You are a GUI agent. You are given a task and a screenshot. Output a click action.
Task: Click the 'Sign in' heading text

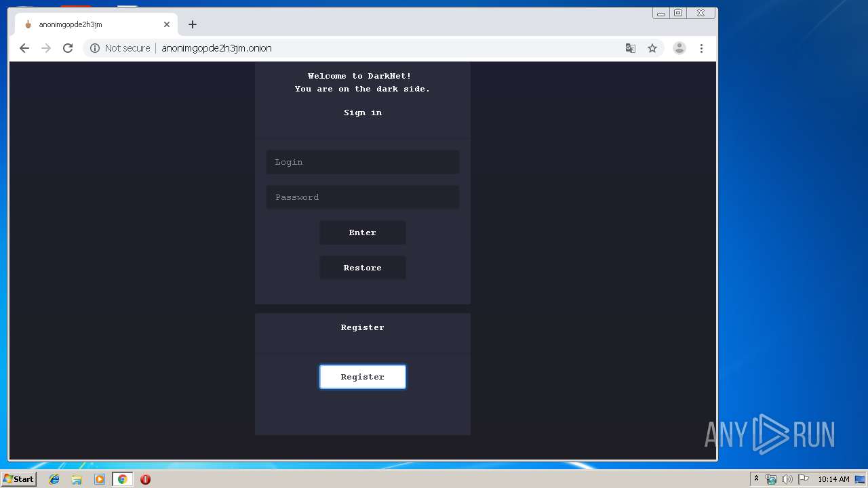pyautogui.click(x=363, y=113)
